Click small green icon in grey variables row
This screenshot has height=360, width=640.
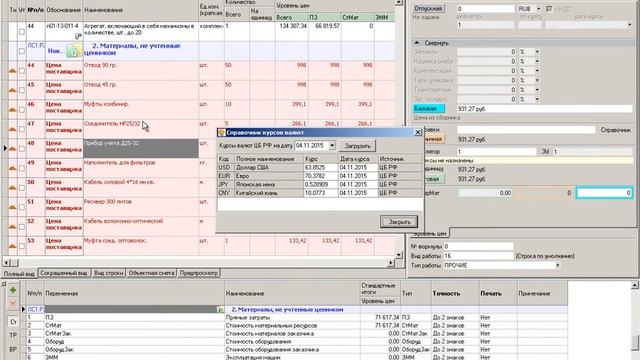click(220, 310)
